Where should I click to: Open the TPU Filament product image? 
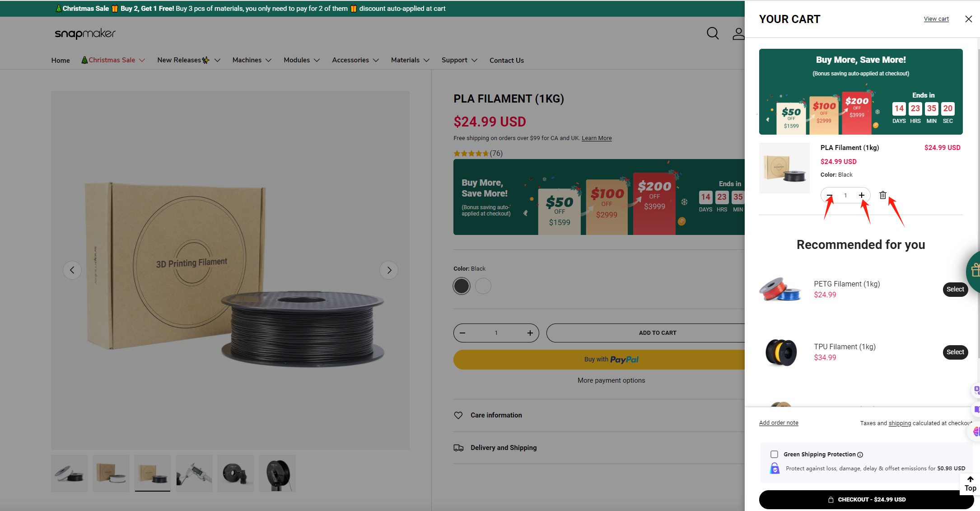pyautogui.click(x=781, y=352)
